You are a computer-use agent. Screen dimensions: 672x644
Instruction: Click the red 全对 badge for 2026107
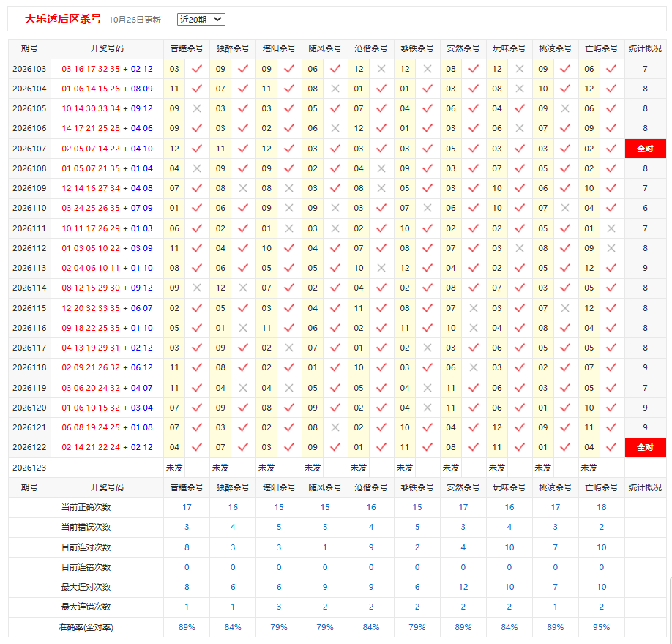tap(645, 149)
